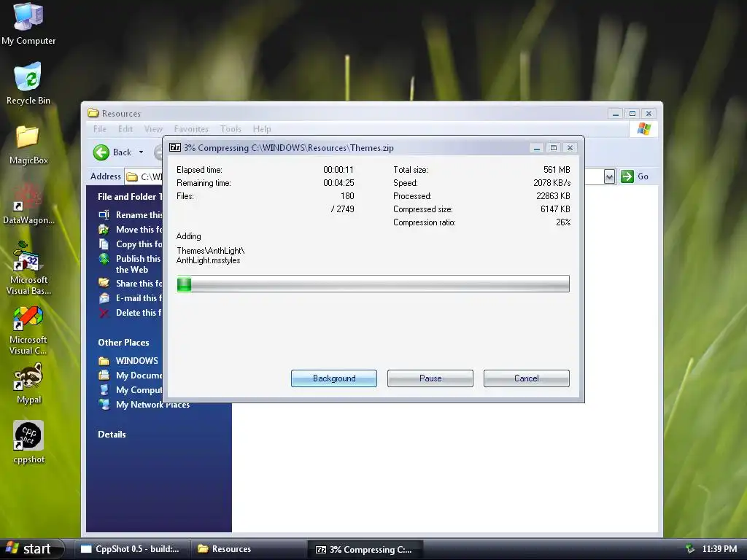The width and height of the screenshot is (747, 560).
Task: Minimize the 7-Zip compressing dialog
Action: pyautogui.click(x=536, y=148)
